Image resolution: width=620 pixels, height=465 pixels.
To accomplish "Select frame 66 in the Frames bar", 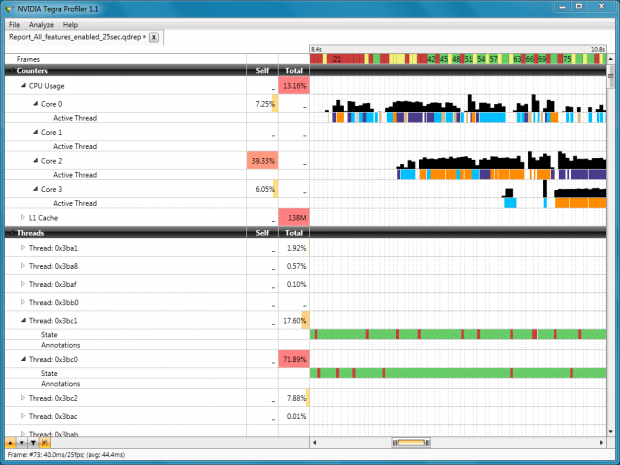I will coord(530,59).
